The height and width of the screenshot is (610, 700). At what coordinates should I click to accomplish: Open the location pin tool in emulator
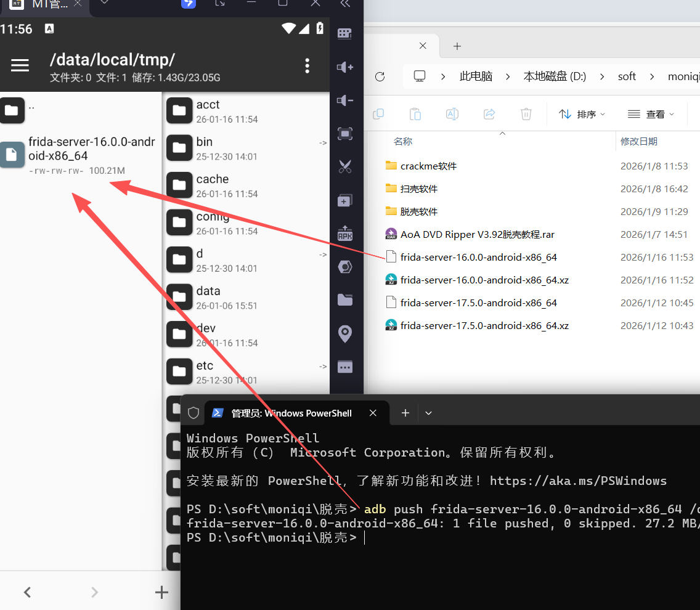point(344,333)
